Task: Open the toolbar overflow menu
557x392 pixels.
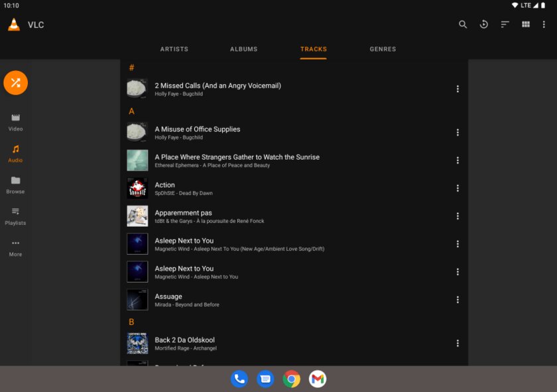Action: (x=544, y=25)
